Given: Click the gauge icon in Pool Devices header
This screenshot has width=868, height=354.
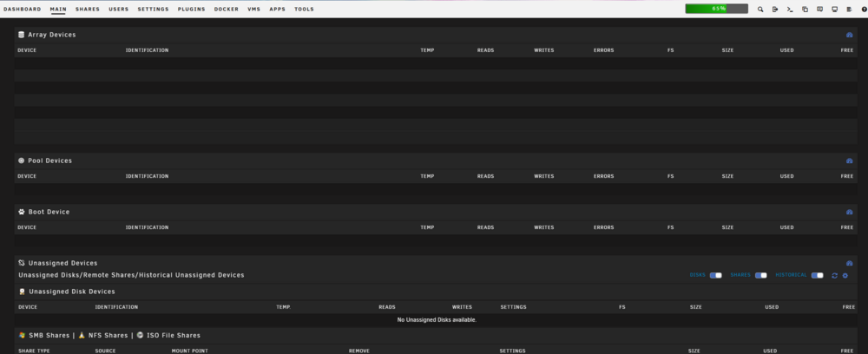Looking at the screenshot, I should (x=850, y=161).
